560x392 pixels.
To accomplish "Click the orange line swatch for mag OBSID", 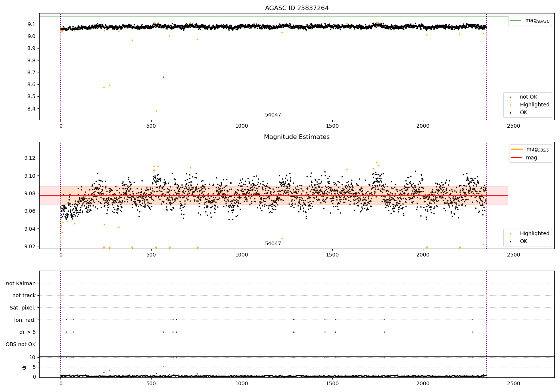I will (517, 149).
